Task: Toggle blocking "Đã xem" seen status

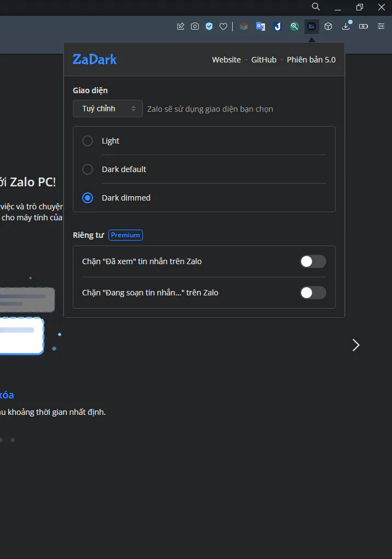Action: (313, 261)
